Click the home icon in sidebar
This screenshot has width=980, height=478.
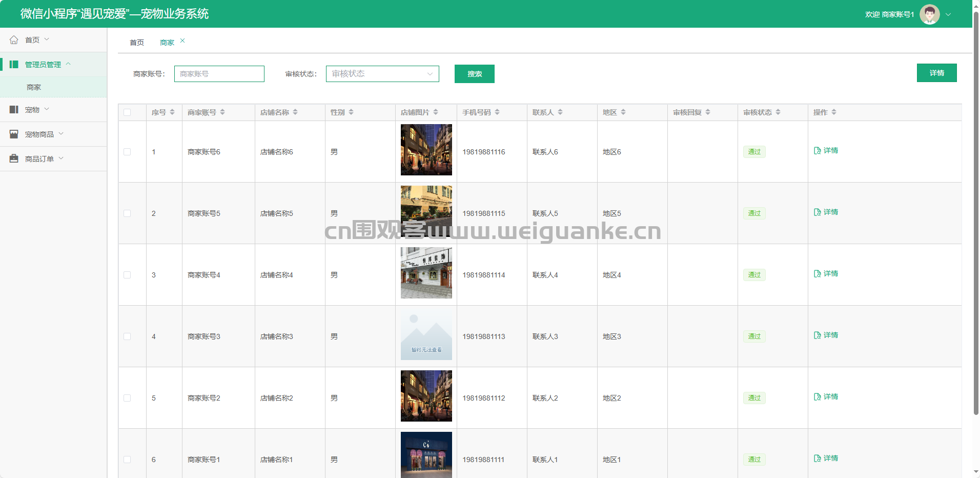tap(14, 40)
